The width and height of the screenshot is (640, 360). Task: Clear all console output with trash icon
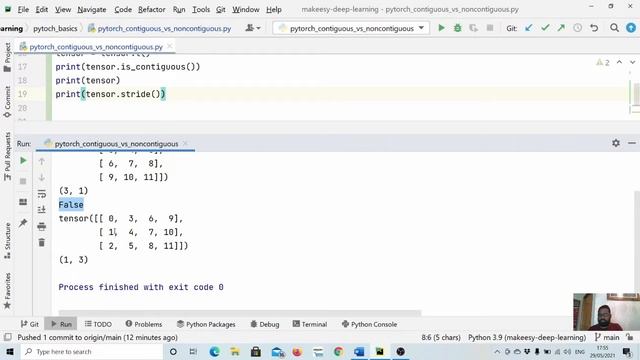coord(42,242)
